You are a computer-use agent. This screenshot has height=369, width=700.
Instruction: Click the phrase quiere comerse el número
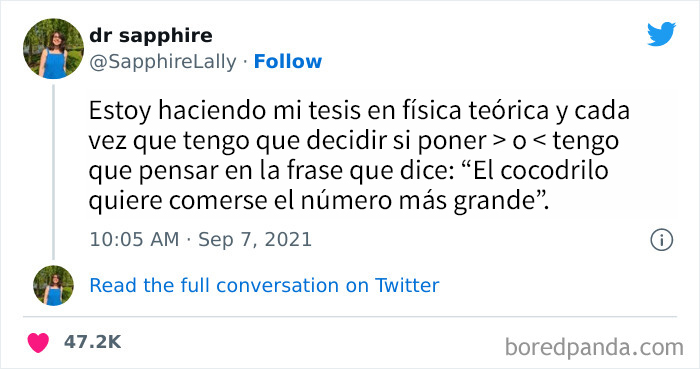click(x=241, y=201)
